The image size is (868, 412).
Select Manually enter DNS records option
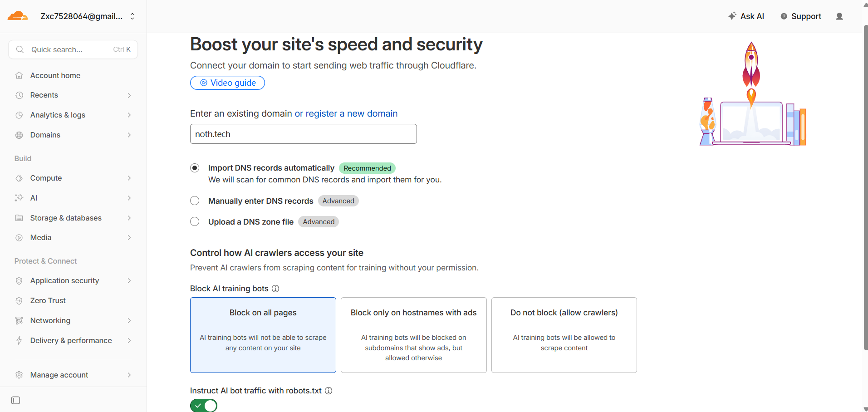(x=195, y=201)
